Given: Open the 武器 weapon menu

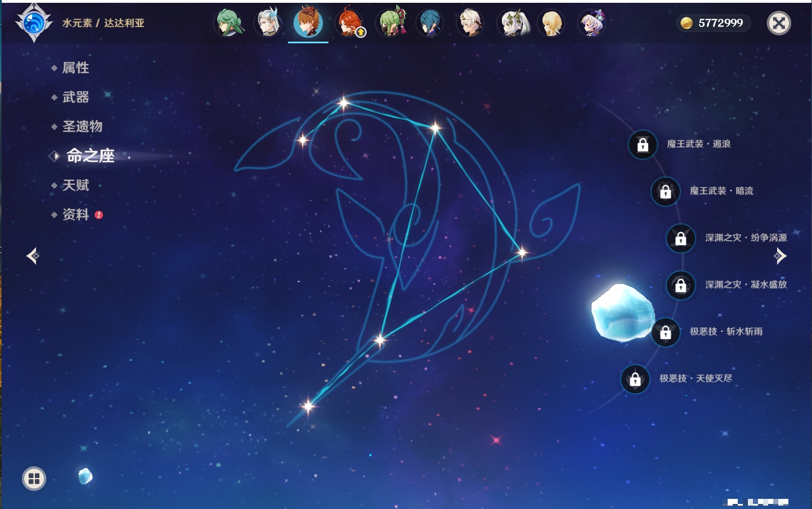Looking at the screenshot, I should [x=75, y=97].
